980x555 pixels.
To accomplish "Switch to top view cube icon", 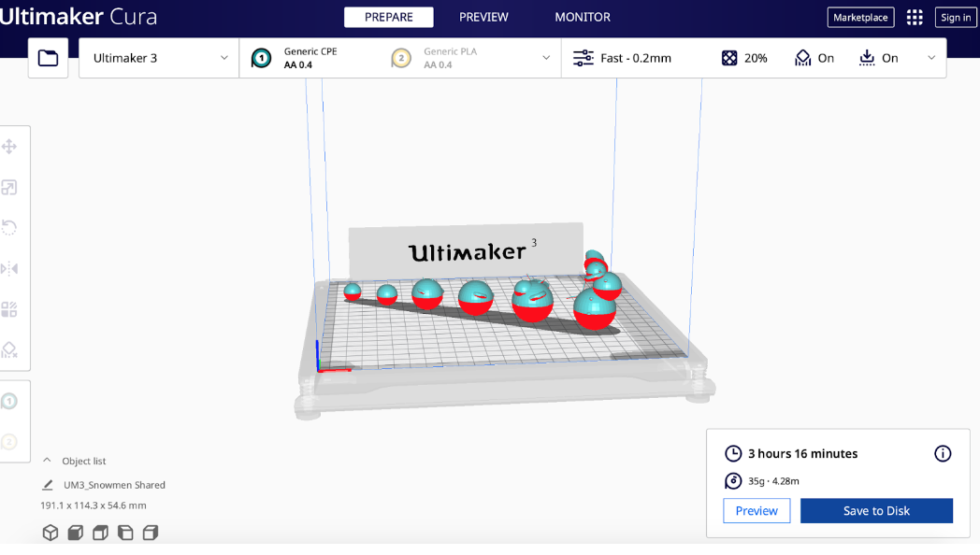I will [101, 533].
